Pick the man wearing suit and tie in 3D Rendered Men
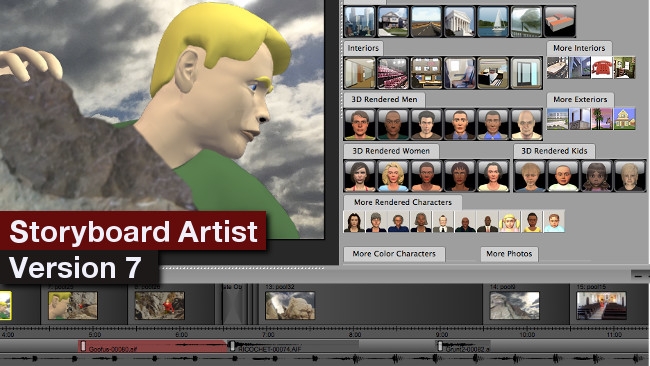The image size is (650, 366). coord(459,124)
